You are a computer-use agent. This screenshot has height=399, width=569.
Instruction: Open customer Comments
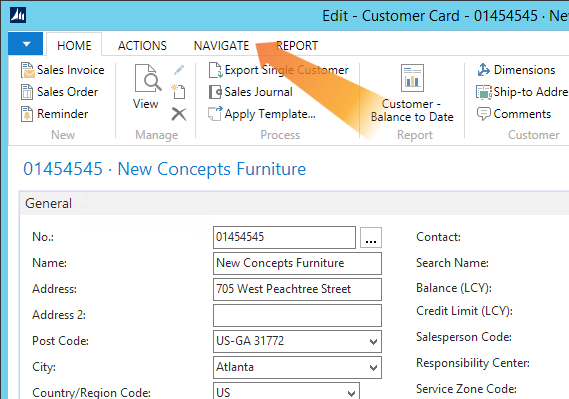[x=514, y=114]
